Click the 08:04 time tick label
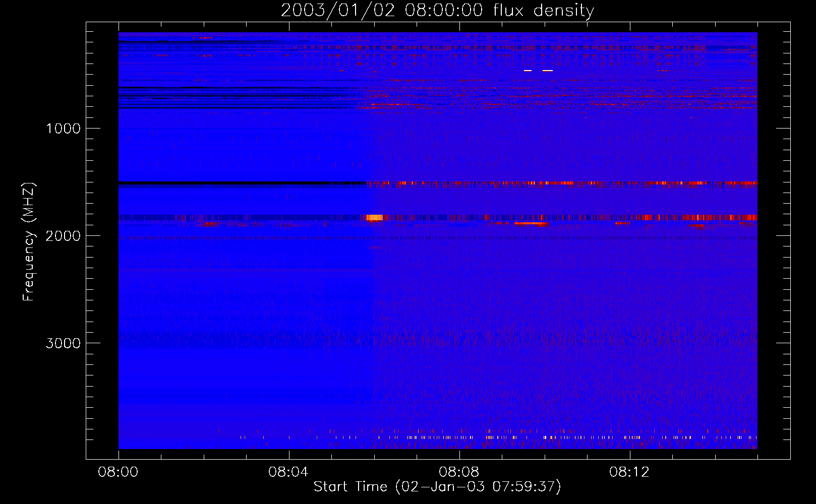This screenshot has height=504, width=816. pyautogui.click(x=288, y=472)
